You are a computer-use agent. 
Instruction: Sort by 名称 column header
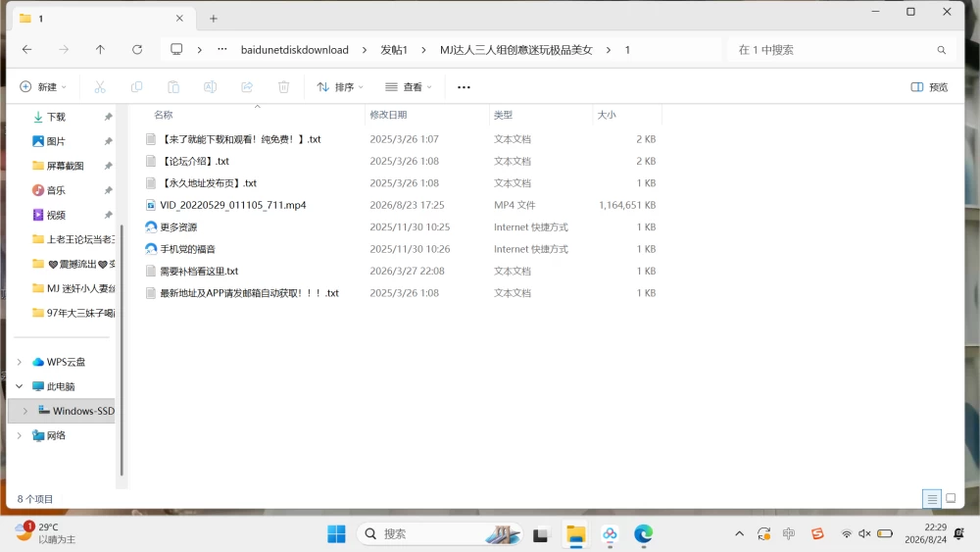[x=164, y=115]
